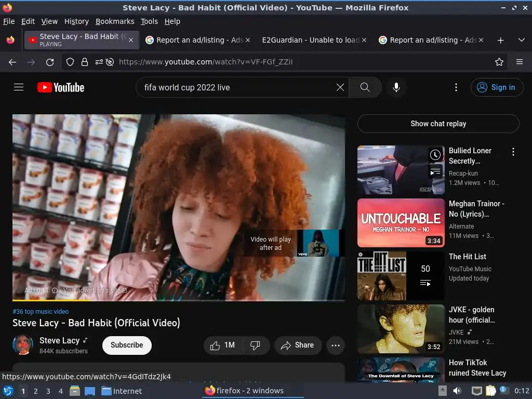532x399 pixels.
Task: Open JVKE golden hour video thumbnail
Action: [x=401, y=329]
